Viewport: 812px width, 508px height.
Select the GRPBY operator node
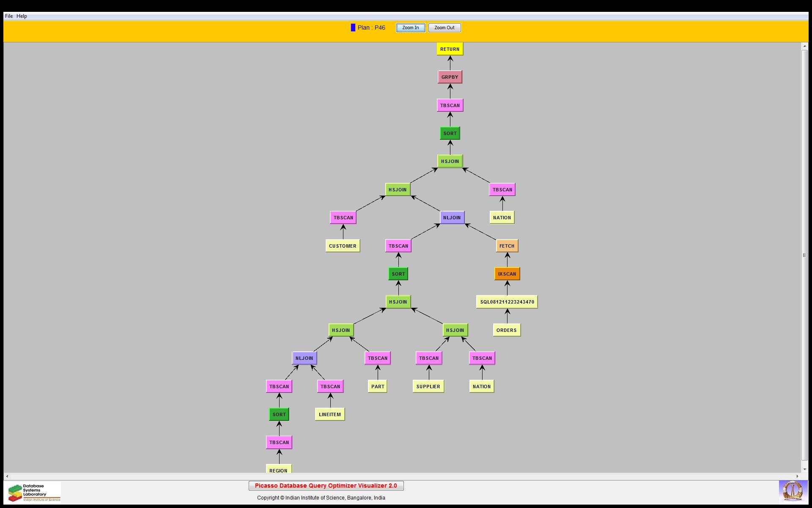450,77
